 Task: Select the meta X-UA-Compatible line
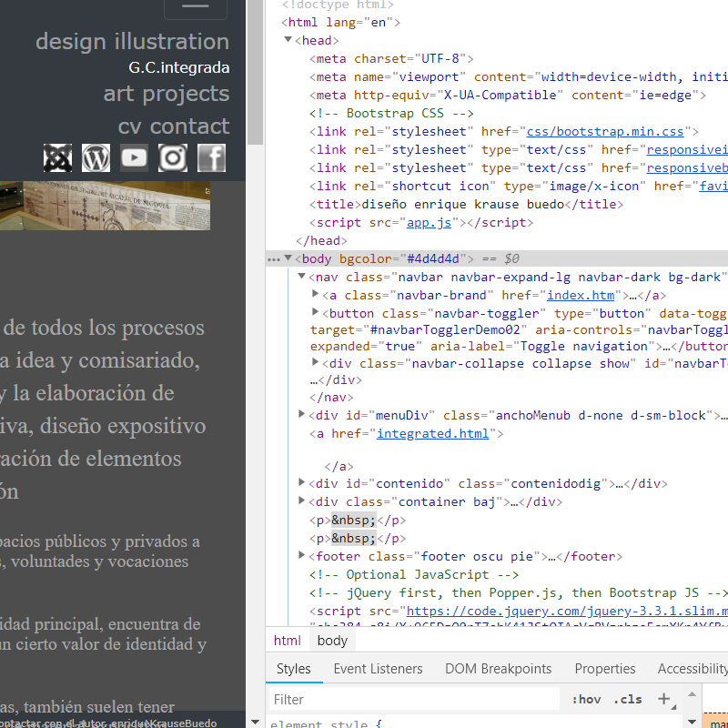[508, 96]
